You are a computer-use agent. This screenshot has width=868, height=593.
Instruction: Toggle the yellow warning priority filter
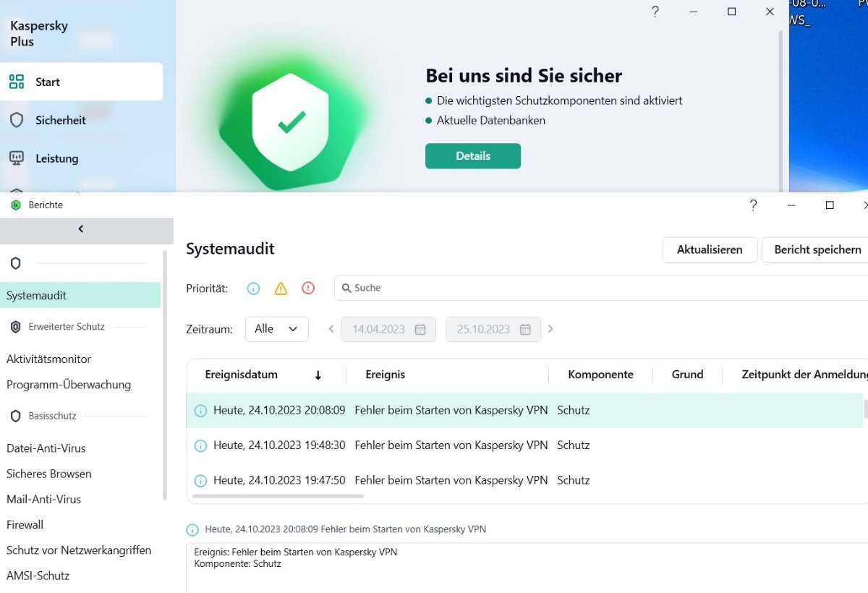click(281, 289)
